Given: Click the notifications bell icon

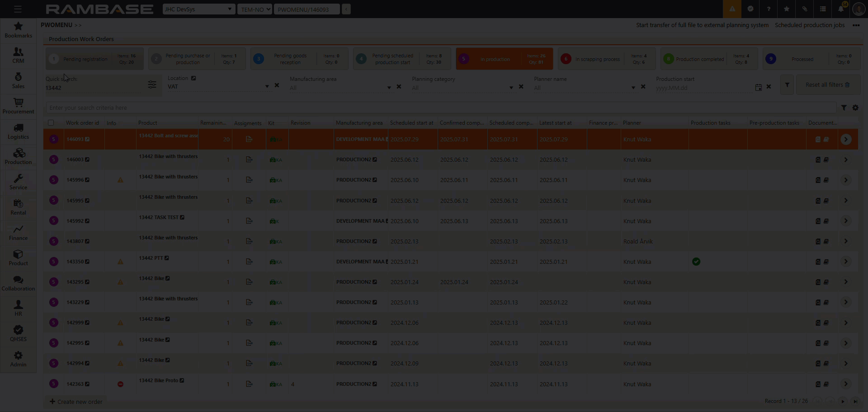Looking at the screenshot, I should 840,9.
